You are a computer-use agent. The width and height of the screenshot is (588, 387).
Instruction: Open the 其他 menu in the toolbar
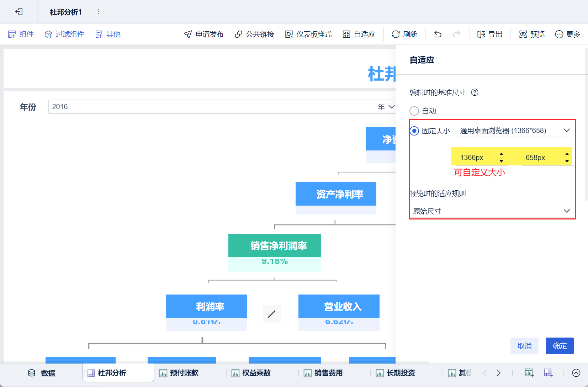pos(108,34)
